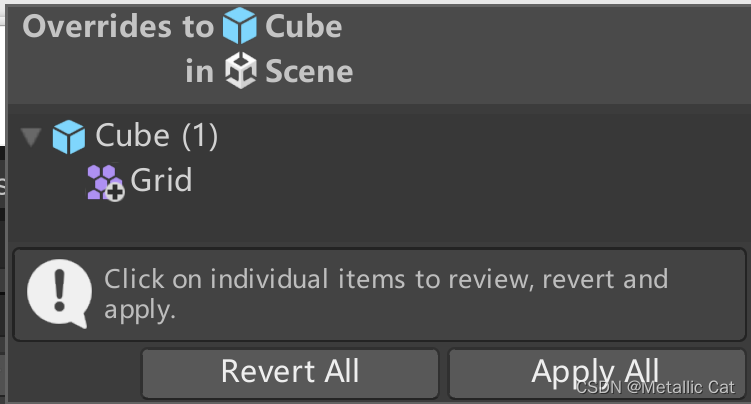Collapse the Cube (1) foldout triangle
Image resolution: width=751 pixels, height=404 pixels.
(x=31, y=137)
